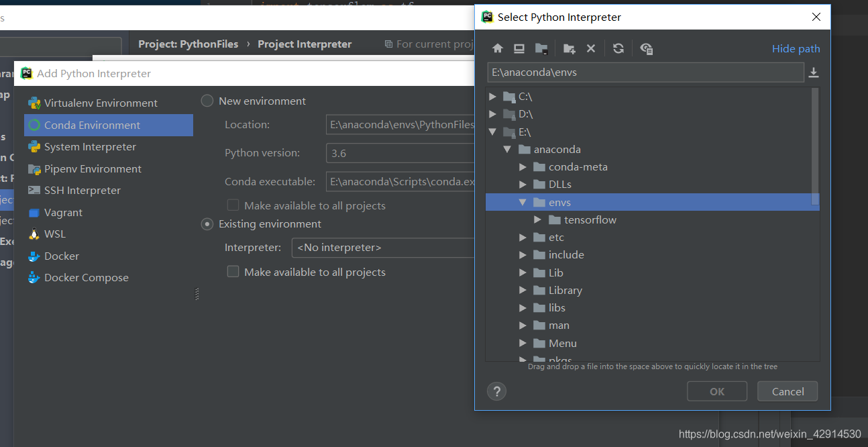Select Virtualenv Environment type
The image size is (868, 447).
coord(109,103)
